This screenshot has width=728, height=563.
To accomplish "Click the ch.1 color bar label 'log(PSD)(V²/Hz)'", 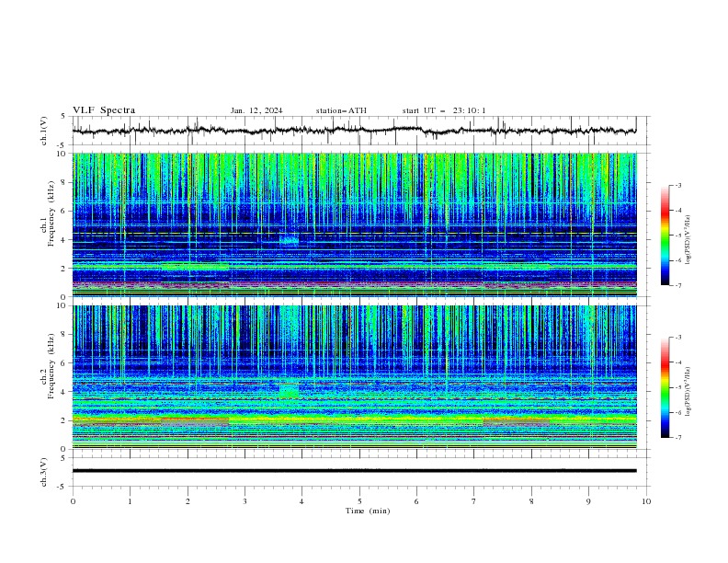I will tap(688, 240).
